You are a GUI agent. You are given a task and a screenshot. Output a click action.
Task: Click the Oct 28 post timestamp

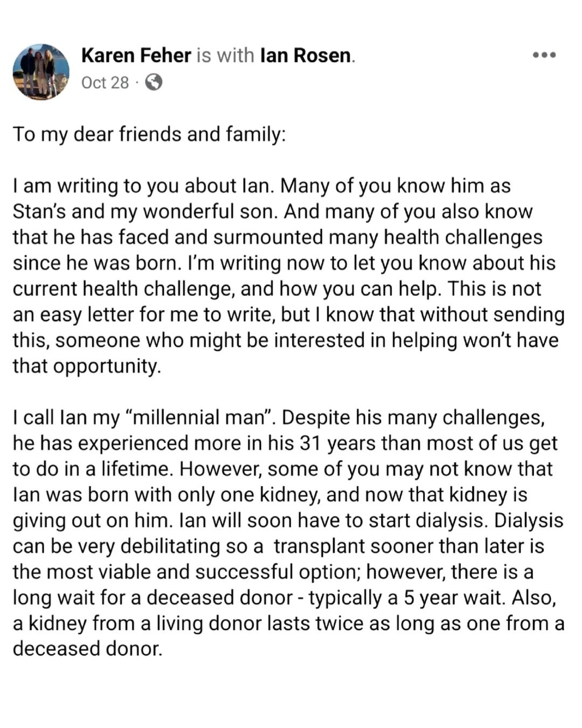(105, 83)
